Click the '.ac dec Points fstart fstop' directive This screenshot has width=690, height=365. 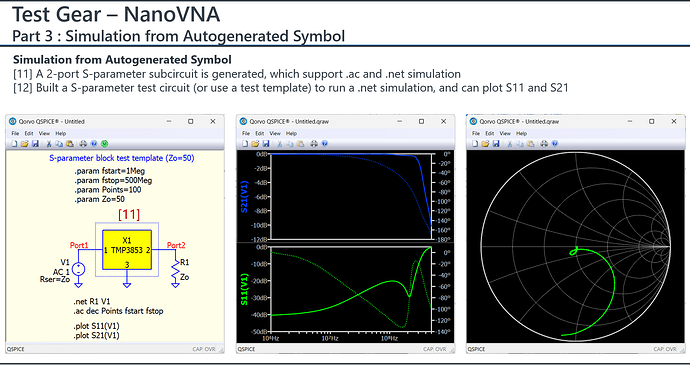tap(118, 311)
